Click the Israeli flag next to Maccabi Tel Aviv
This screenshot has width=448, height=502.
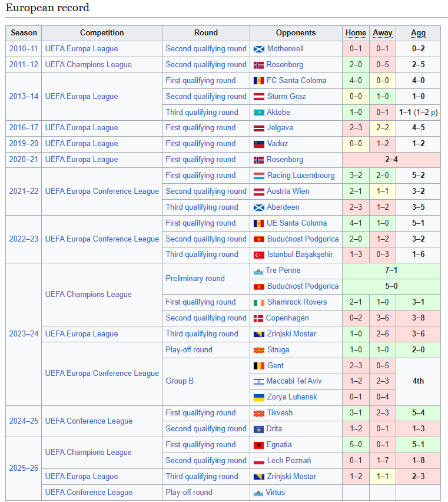coord(258,382)
